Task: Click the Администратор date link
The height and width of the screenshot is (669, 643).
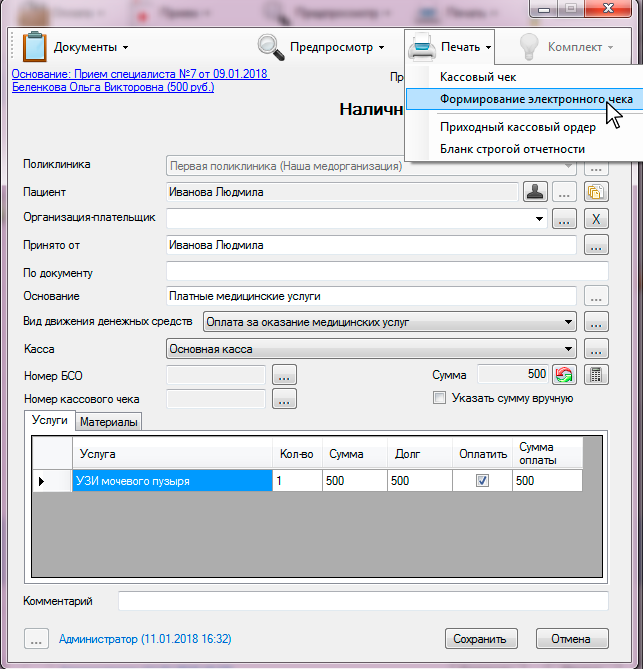Action: (145, 639)
